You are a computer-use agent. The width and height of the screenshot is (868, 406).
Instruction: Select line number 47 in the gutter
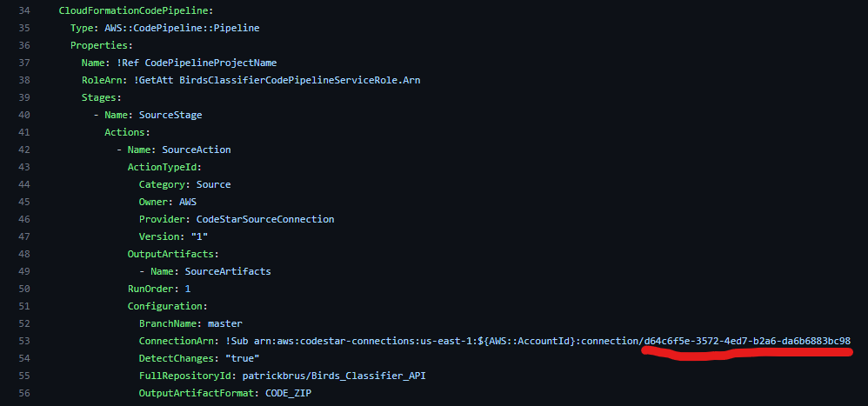pos(24,236)
